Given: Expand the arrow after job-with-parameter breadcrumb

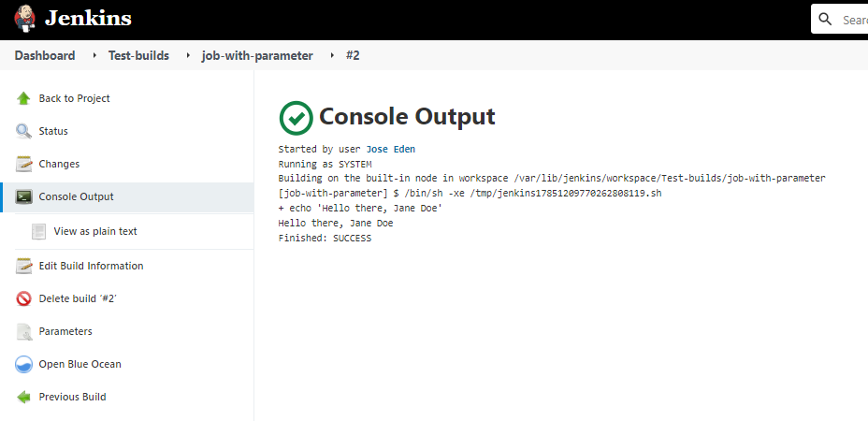Looking at the screenshot, I should click(x=332, y=56).
